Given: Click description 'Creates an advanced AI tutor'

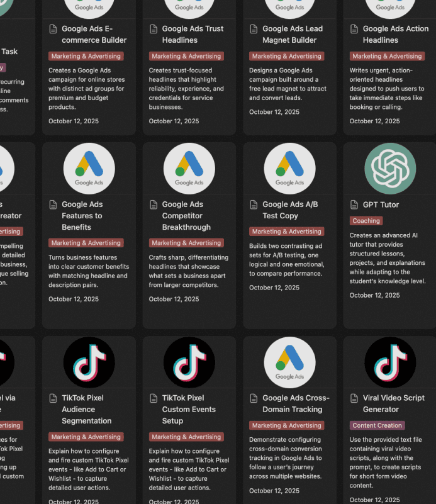Looking at the screenshot, I should [388, 258].
